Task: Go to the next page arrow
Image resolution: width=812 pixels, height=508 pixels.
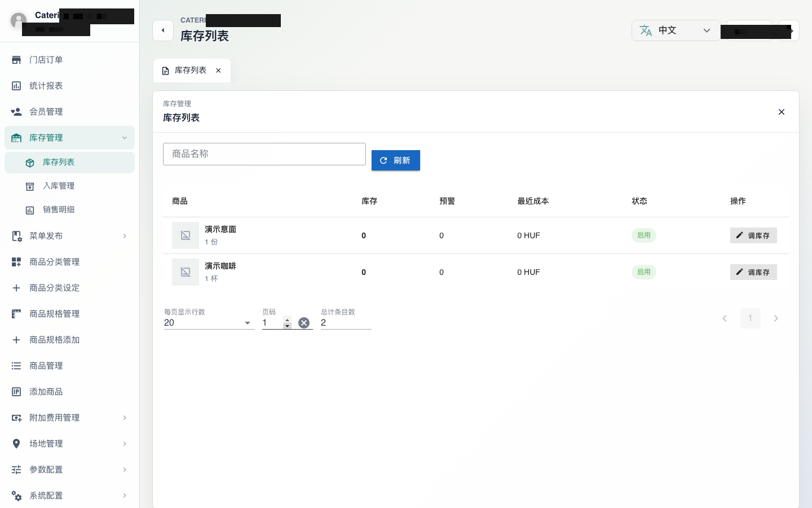Action: tap(776, 318)
